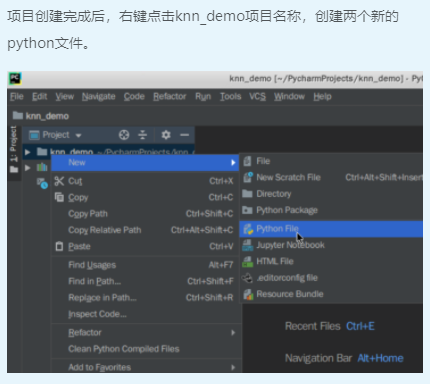The width and height of the screenshot is (430, 384).
Task: Click the External Libraries bars icon
Action: [x=42, y=167]
